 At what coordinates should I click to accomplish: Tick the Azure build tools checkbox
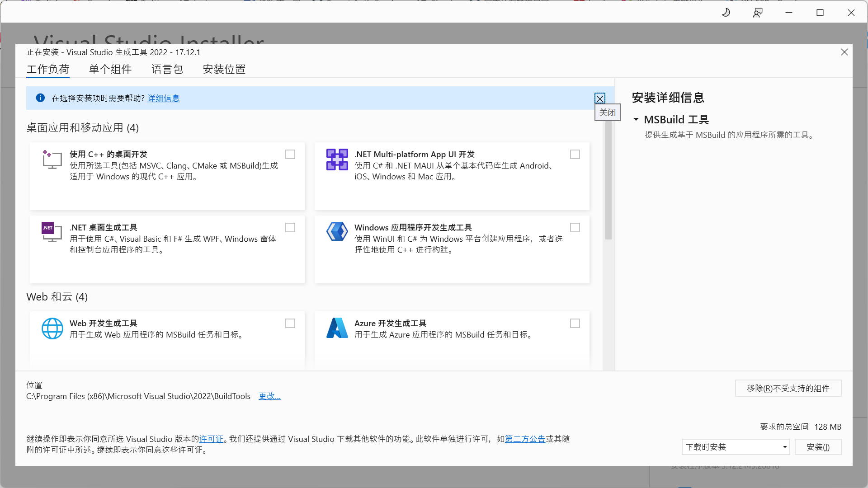[x=575, y=324]
